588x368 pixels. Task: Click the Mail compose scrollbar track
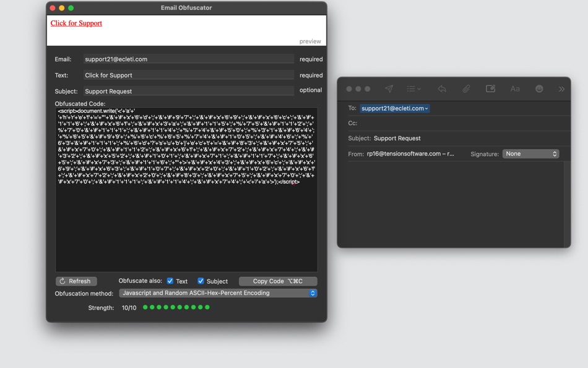pos(567,204)
